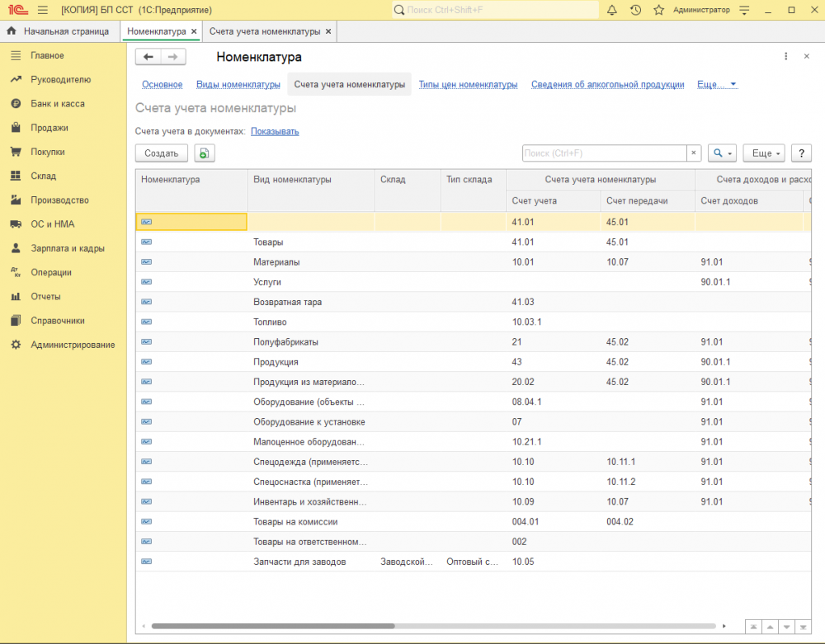
Task: Jump to the last row button
Action: pyautogui.click(x=803, y=627)
